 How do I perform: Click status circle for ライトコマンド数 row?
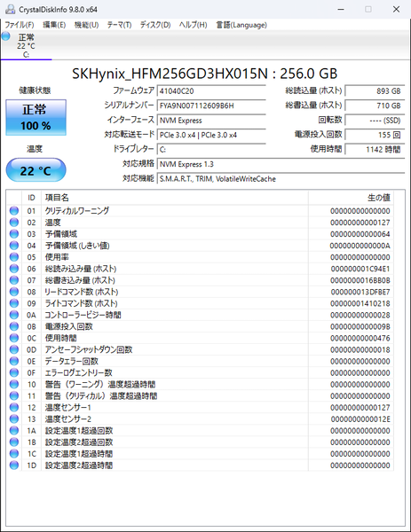[x=14, y=303]
